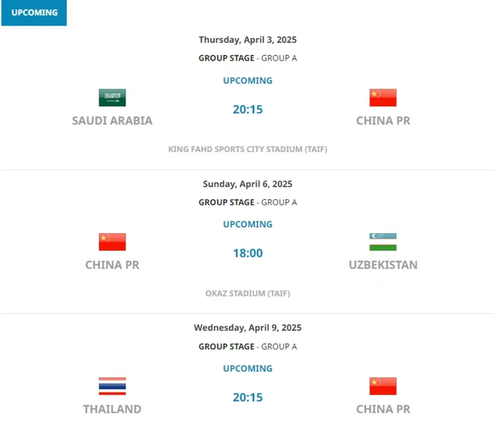The height and width of the screenshot is (422, 504).
Task: Open King Fahd Sports City Stadium venue
Action: tap(247, 149)
